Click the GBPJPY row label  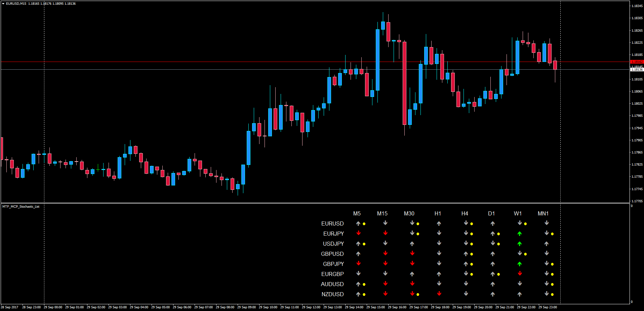[333, 264]
